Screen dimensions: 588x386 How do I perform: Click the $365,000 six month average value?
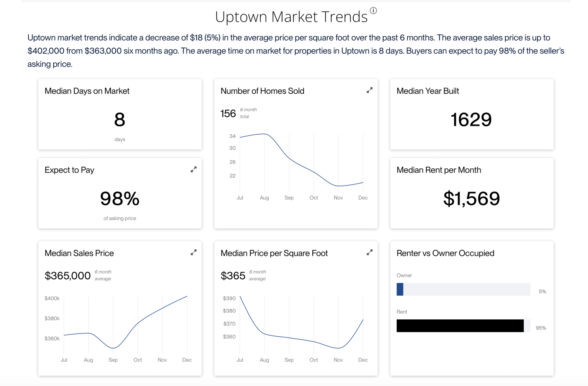click(x=68, y=275)
